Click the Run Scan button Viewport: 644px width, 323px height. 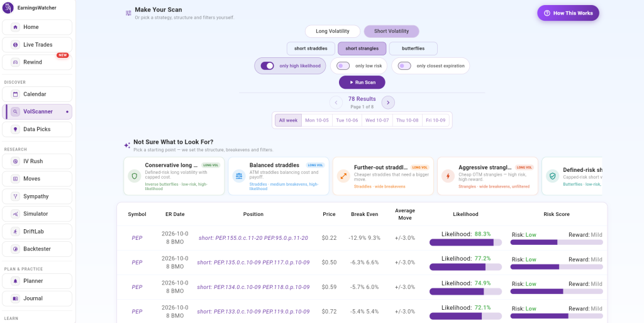(362, 82)
